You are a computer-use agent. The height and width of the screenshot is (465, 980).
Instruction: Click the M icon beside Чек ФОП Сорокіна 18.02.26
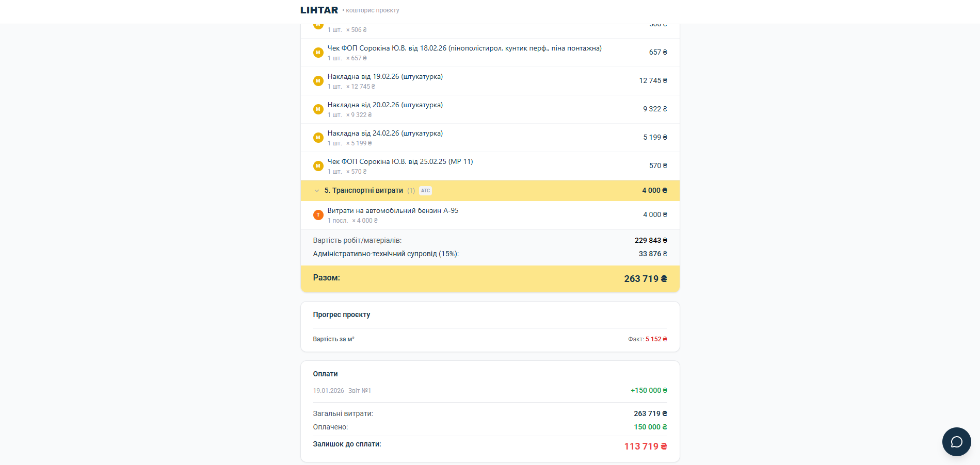(318, 53)
